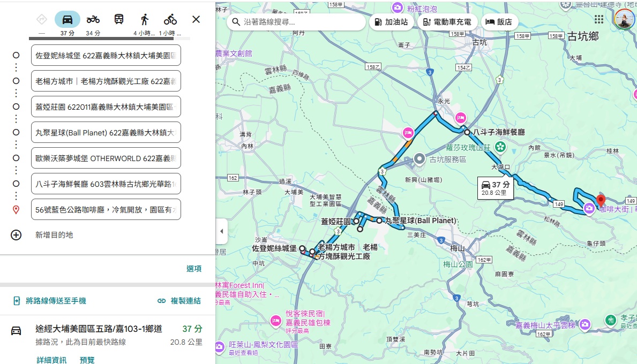Open the Google apps launcher grid
Viewport: 637px width, 364px height.
(x=598, y=19)
